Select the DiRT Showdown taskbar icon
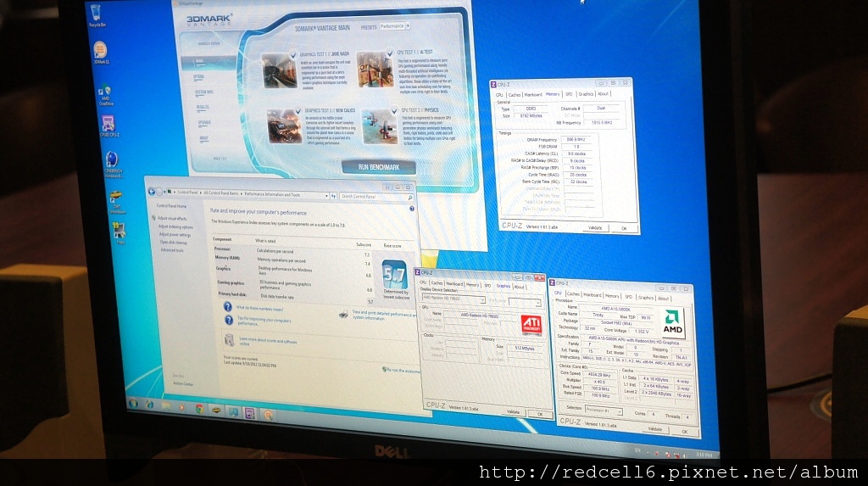This screenshot has width=868, height=486. tap(215, 410)
